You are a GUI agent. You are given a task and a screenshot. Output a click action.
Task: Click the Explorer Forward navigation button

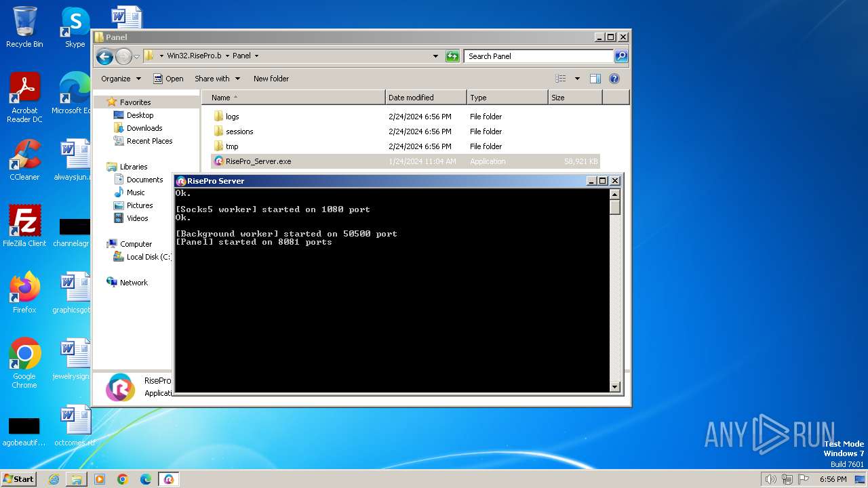click(123, 56)
